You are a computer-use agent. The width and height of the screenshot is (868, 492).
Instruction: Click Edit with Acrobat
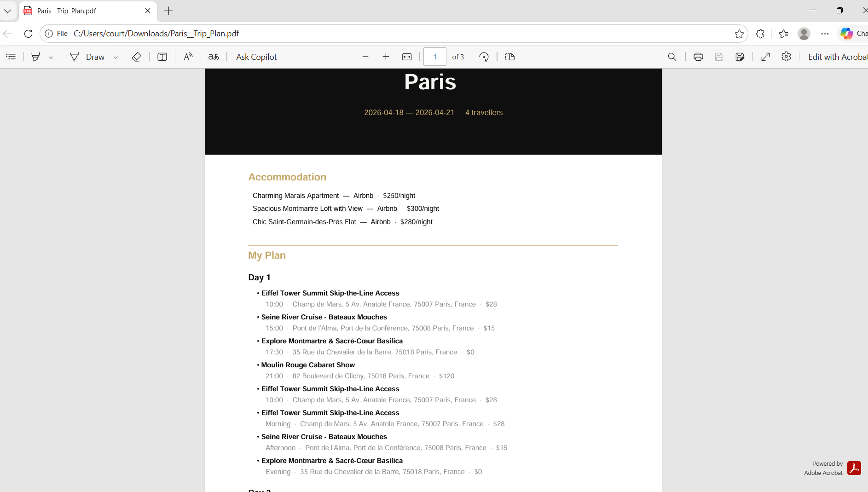pyautogui.click(x=837, y=57)
